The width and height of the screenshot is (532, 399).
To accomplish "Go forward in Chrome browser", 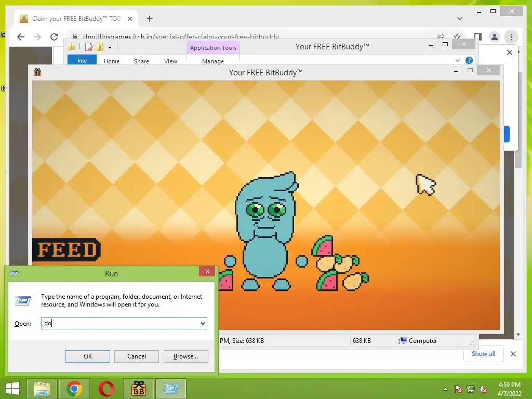I will pyautogui.click(x=37, y=37).
